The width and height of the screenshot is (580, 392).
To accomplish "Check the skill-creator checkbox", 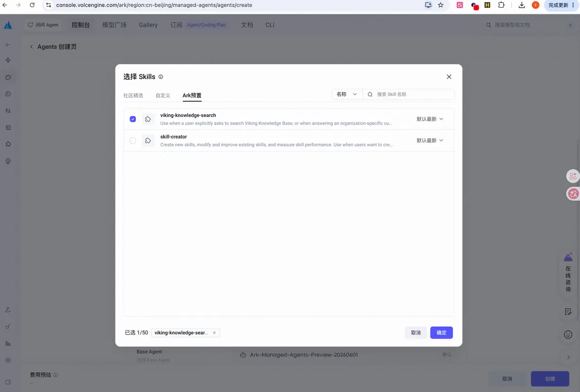I will click(x=133, y=140).
